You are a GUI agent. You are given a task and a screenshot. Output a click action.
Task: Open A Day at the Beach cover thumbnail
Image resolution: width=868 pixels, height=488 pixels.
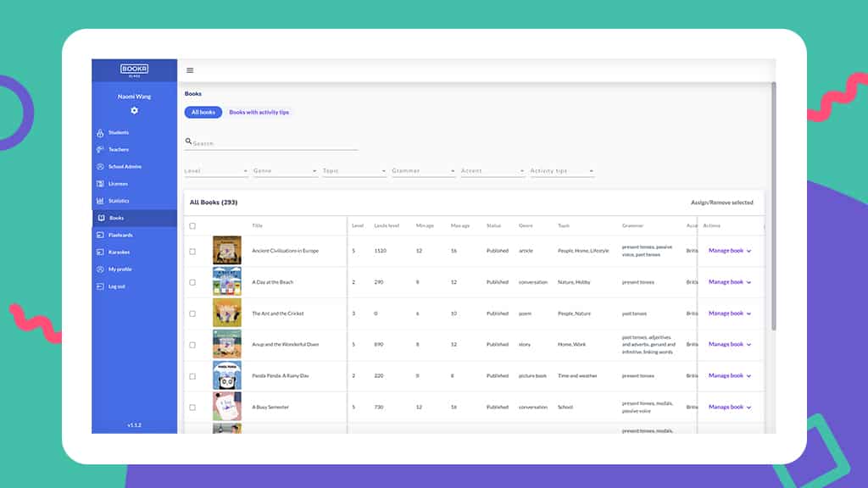pyautogui.click(x=227, y=281)
